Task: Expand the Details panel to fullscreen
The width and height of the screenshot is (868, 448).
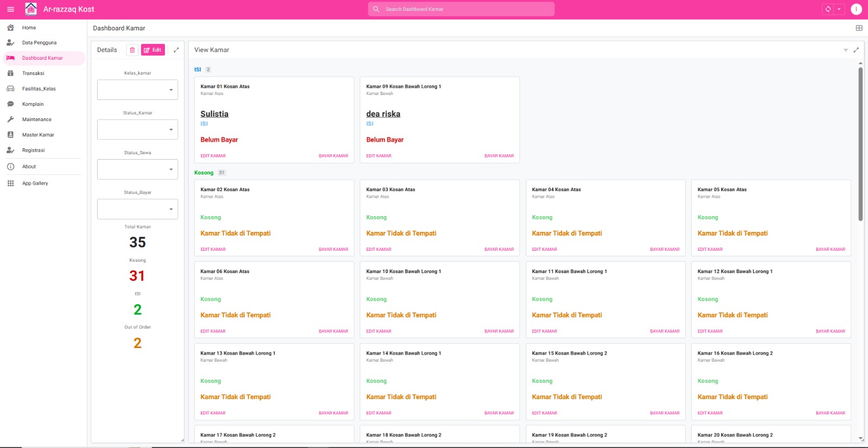Action: click(x=176, y=50)
